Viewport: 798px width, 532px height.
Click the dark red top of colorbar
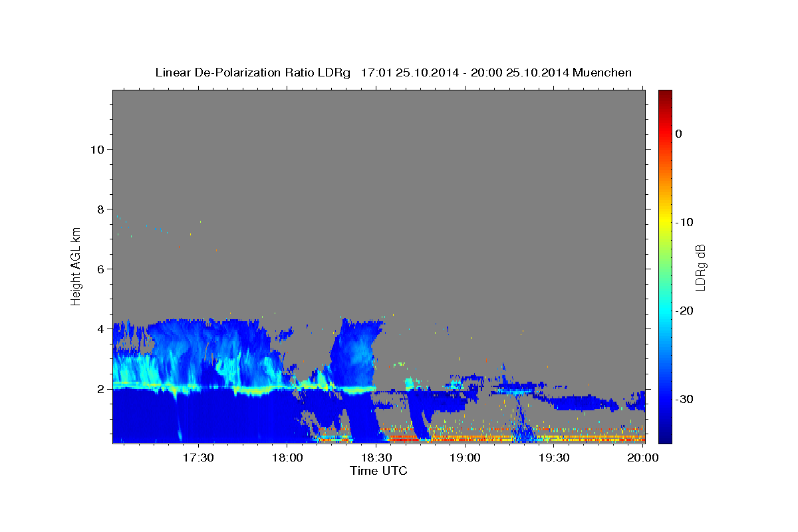point(665,94)
